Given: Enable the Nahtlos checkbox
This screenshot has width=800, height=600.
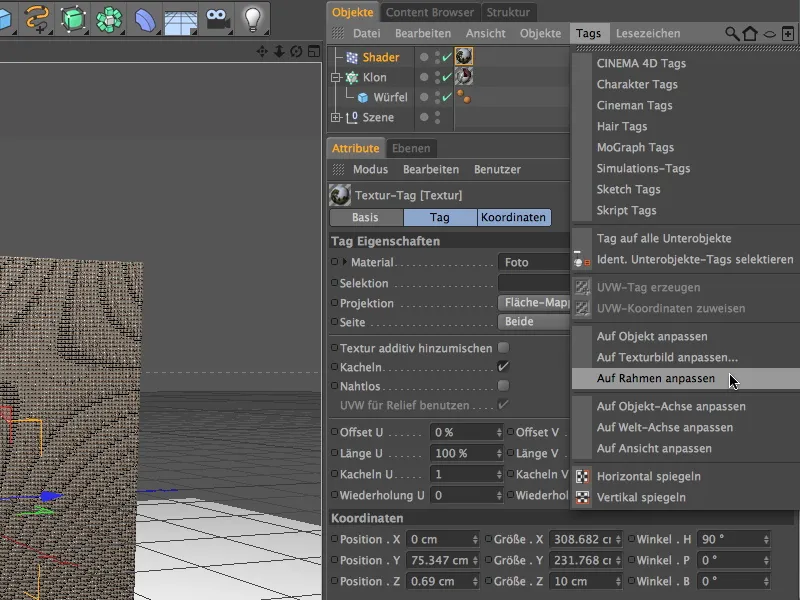Looking at the screenshot, I should coord(504,386).
